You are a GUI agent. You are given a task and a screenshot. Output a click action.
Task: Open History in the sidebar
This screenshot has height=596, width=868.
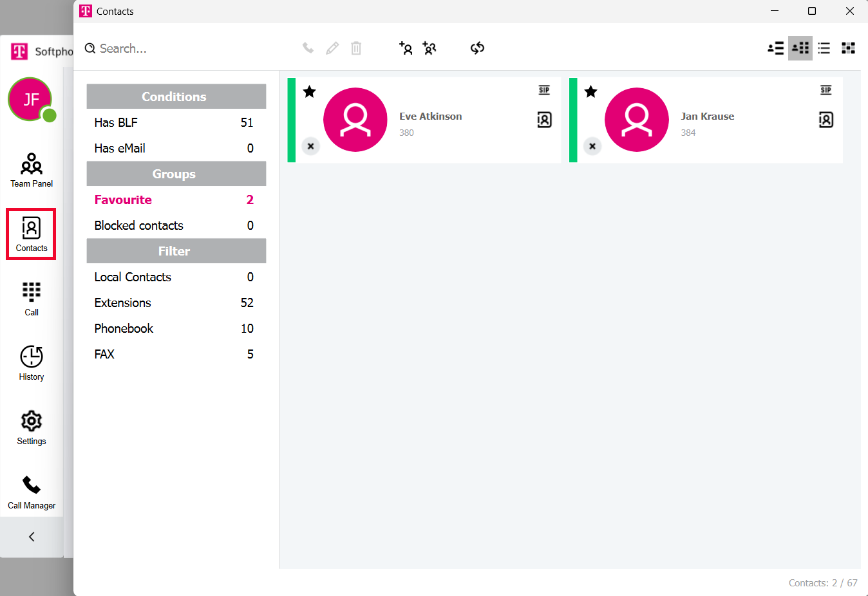coord(32,363)
